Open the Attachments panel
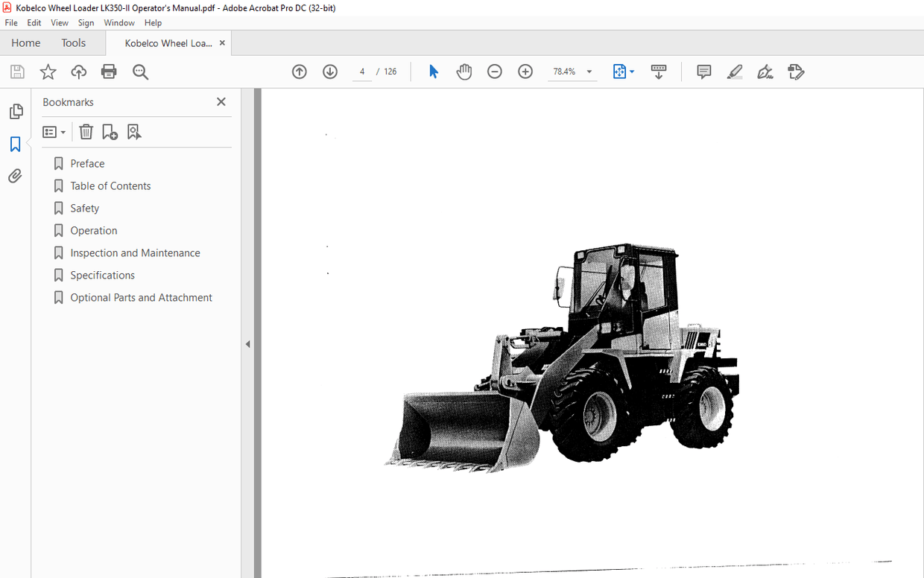The width and height of the screenshot is (924, 578). [16, 176]
